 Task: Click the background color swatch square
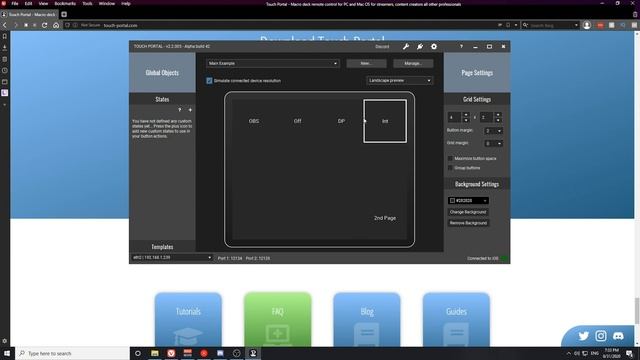pos(452,201)
